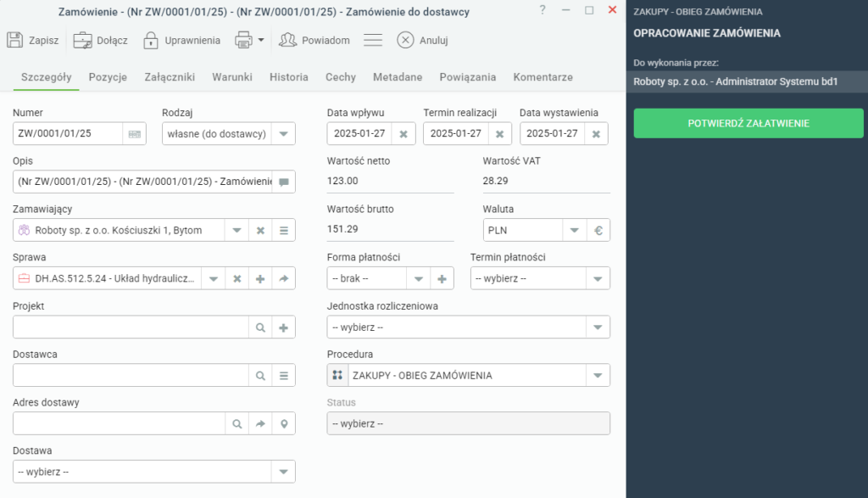Viewport: 868px width, 498px height.
Task: Clear the Data wystawienia date
Action: pyautogui.click(x=596, y=134)
